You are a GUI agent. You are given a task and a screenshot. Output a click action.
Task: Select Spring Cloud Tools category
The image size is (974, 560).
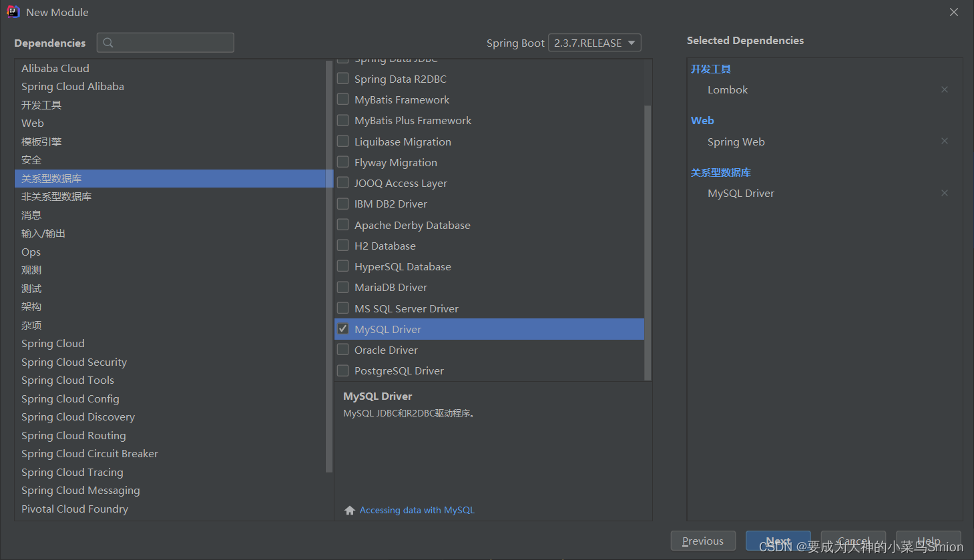pyautogui.click(x=170, y=380)
